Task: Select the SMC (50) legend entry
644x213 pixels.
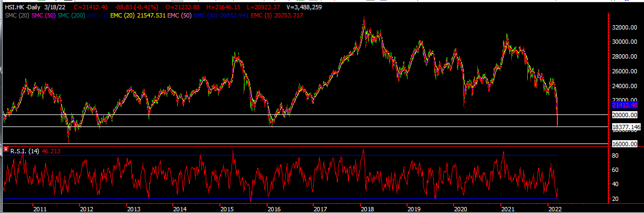Action: [x=43, y=15]
